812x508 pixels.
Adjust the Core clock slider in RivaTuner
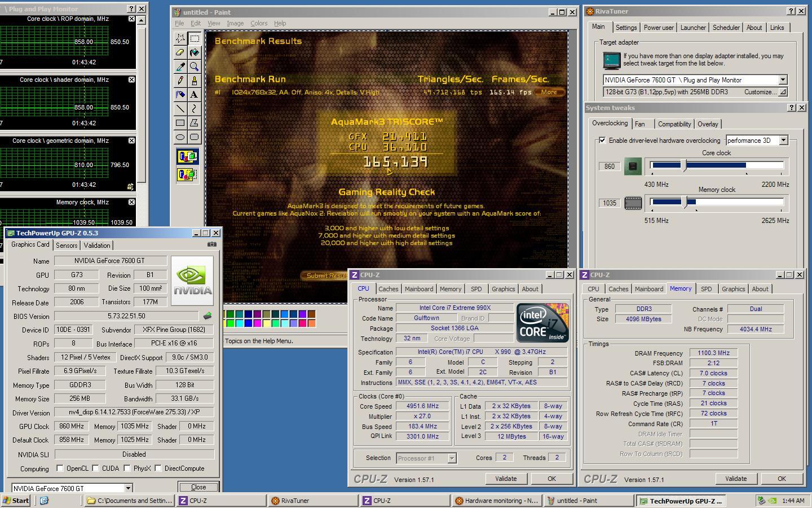(x=685, y=165)
